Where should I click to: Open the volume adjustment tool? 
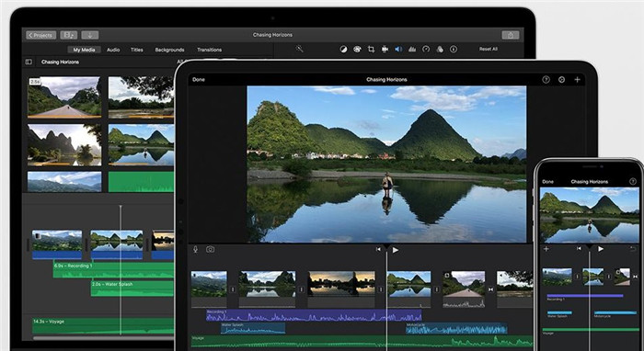point(398,50)
